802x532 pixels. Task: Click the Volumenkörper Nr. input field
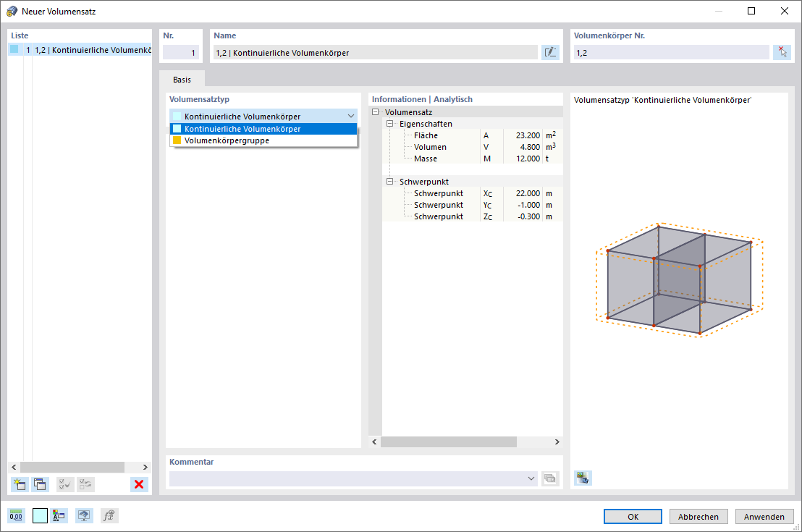[x=671, y=52]
